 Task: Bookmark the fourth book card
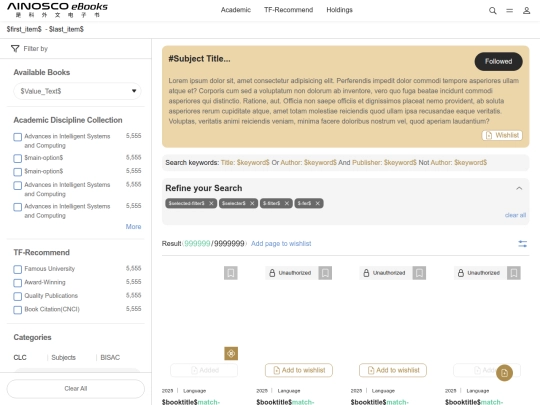(513, 273)
